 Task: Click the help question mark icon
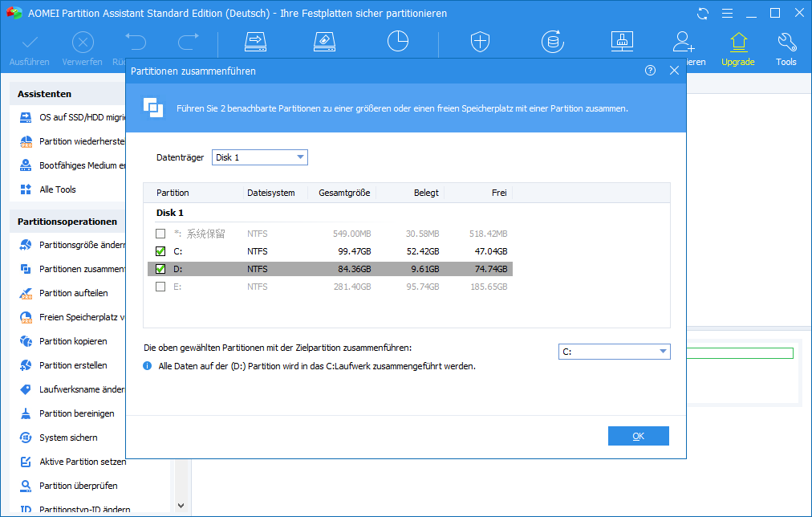tap(650, 71)
